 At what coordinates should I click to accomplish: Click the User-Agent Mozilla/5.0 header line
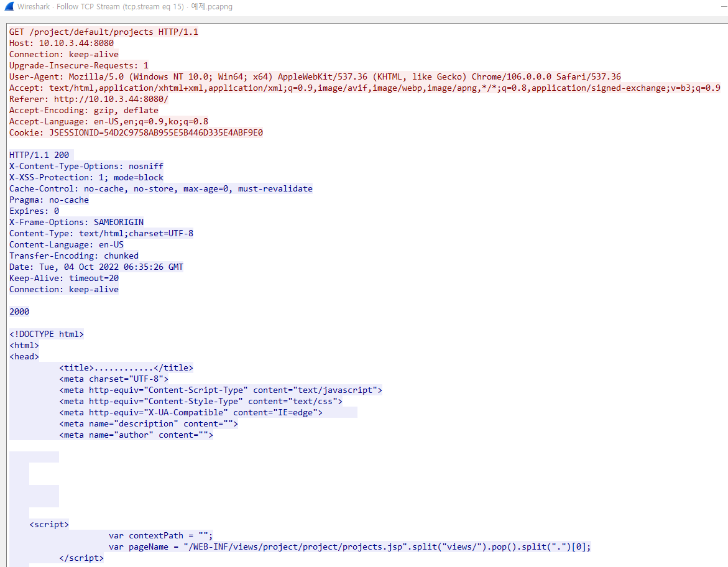(x=315, y=76)
